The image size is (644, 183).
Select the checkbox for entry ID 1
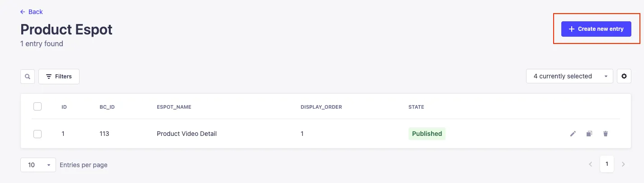point(38,134)
